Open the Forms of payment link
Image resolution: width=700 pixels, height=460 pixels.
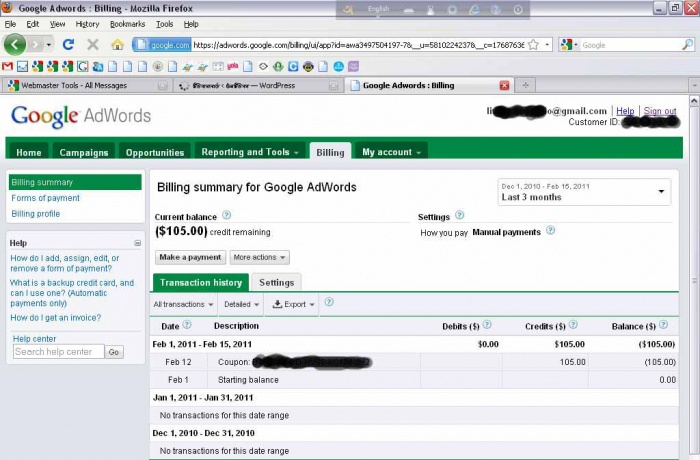(46, 198)
